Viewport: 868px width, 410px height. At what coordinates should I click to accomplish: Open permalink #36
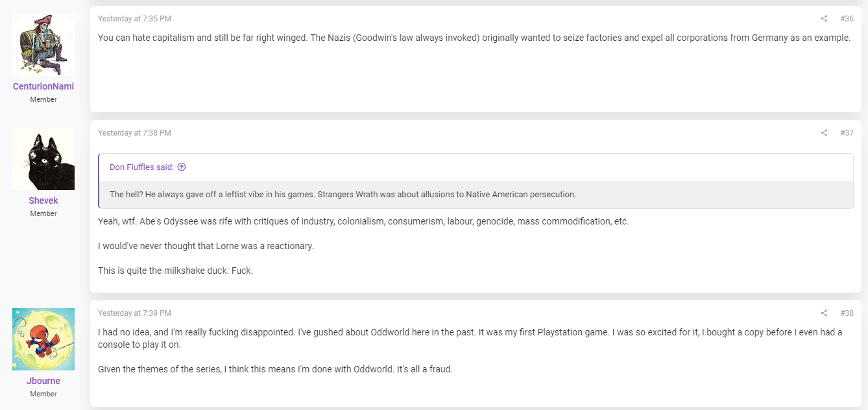(847, 19)
